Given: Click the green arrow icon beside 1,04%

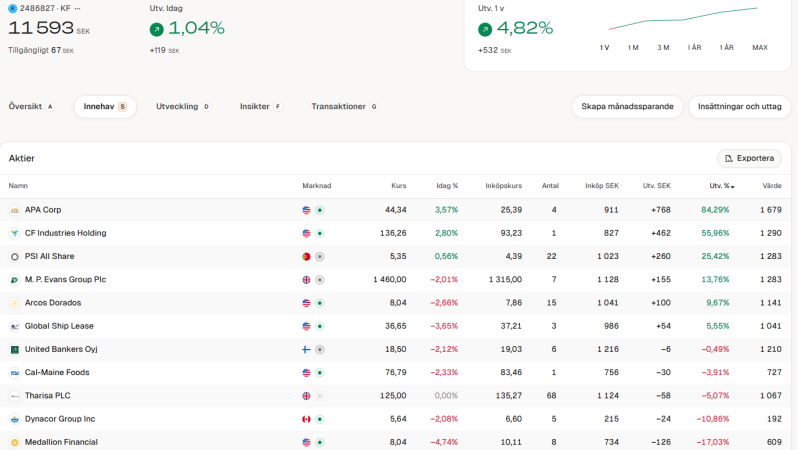Looking at the screenshot, I should coord(157,29).
